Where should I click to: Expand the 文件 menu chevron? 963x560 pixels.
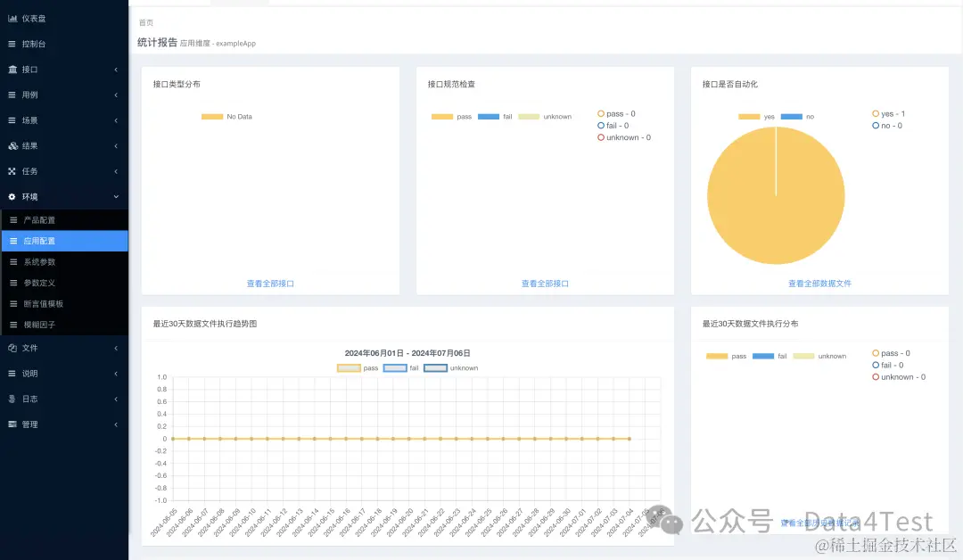pyautogui.click(x=116, y=348)
